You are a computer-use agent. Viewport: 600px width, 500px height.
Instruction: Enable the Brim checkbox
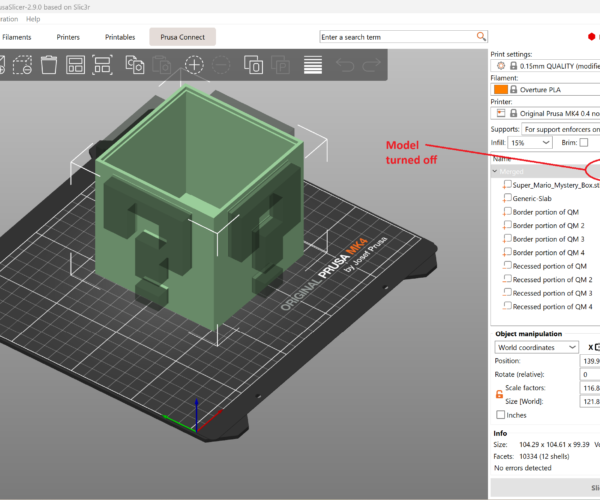click(x=584, y=142)
